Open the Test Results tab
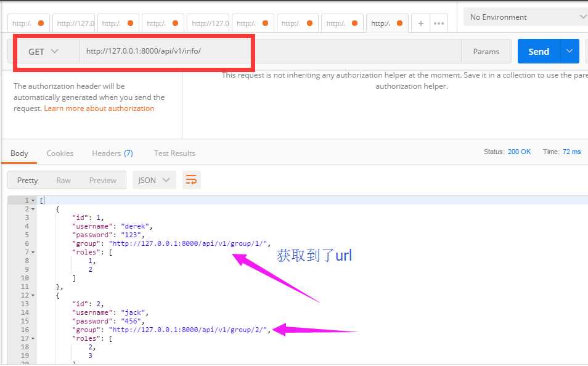The width and height of the screenshot is (588, 366). pyautogui.click(x=174, y=153)
